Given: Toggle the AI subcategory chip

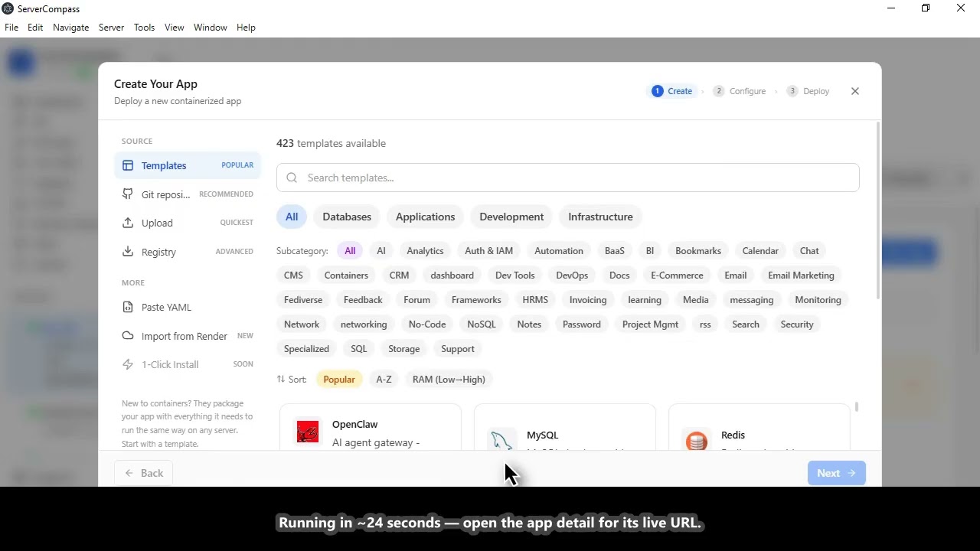Looking at the screenshot, I should (381, 251).
